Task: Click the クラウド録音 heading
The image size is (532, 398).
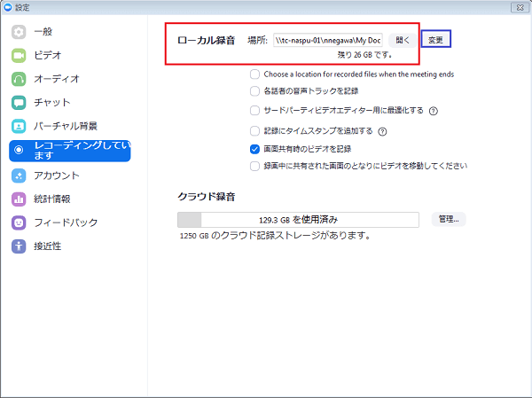Action: pyautogui.click(x=207, y=197)
